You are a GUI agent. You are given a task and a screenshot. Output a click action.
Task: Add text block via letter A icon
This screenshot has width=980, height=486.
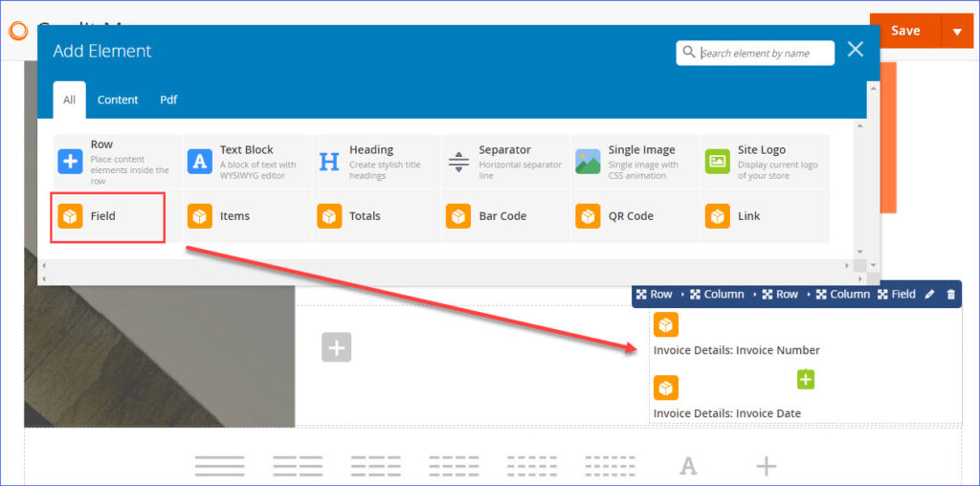click(x=688, y=466)
